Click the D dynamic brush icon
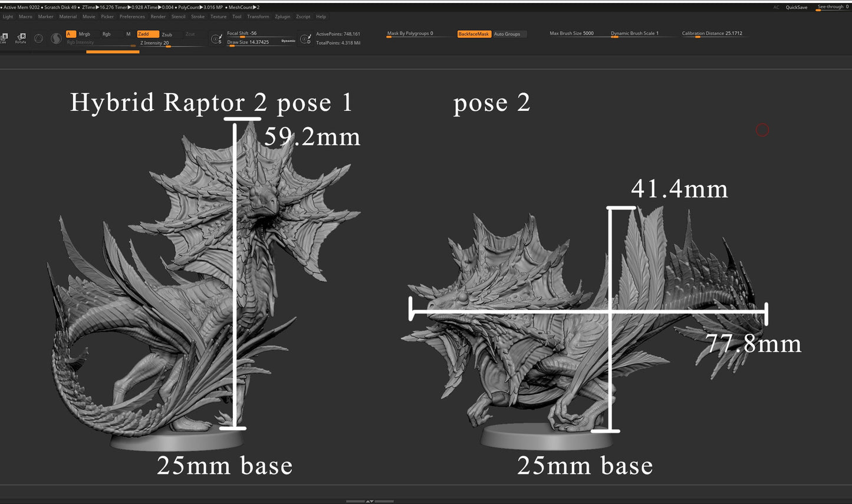852x504 pixels. [305, 39]
